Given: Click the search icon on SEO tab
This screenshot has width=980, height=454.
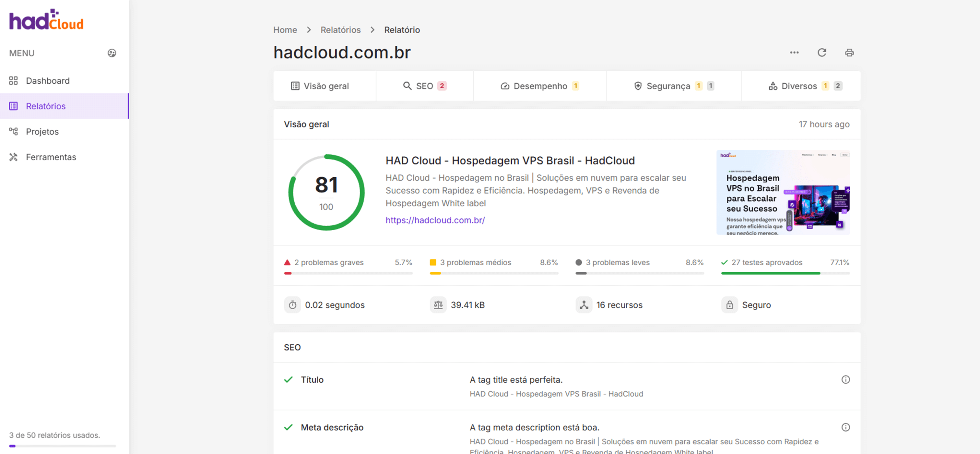Looking at the screenshot, I should tap(407, 86).
